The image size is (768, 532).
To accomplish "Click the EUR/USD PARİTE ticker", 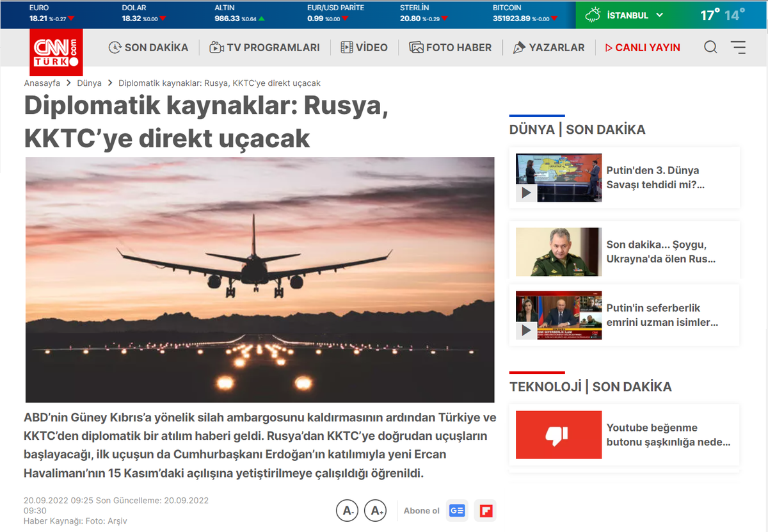I will coord(336,13).
